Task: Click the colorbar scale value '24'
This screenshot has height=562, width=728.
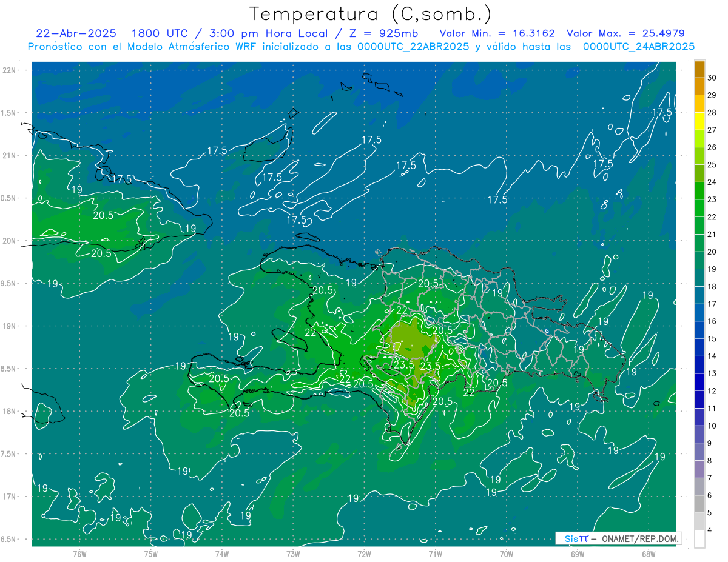Action: pyautogui.click(x=713, y=182)
